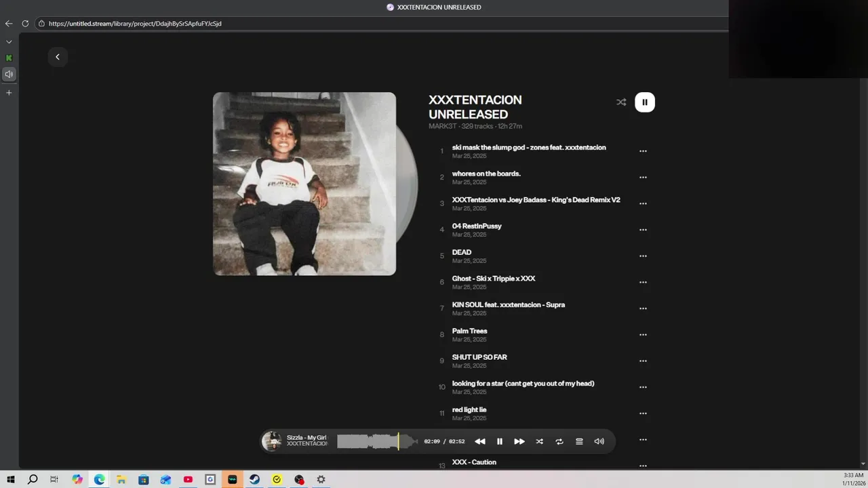Switch to Microsoft Edge in taskbar

pyautogui.click(x=100, y=479)
